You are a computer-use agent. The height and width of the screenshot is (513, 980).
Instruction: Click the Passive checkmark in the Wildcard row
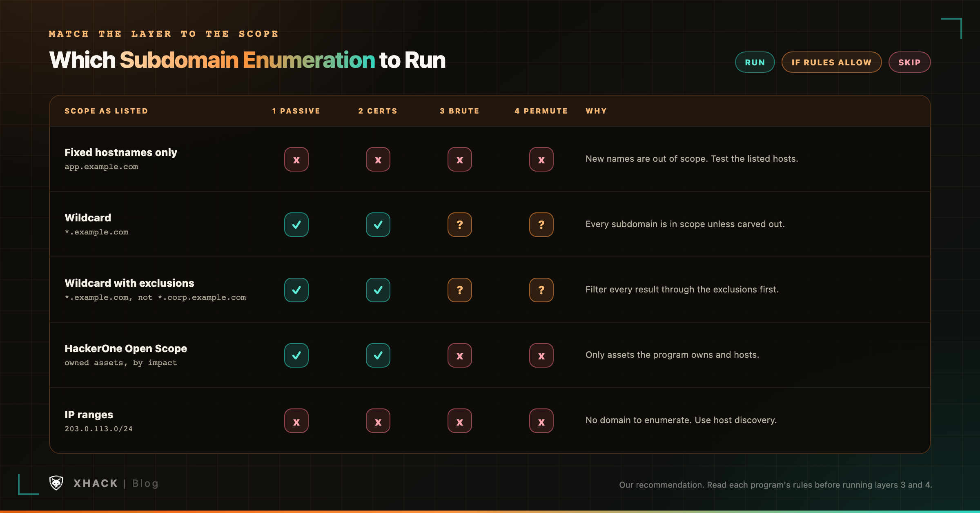click(296, 225)
